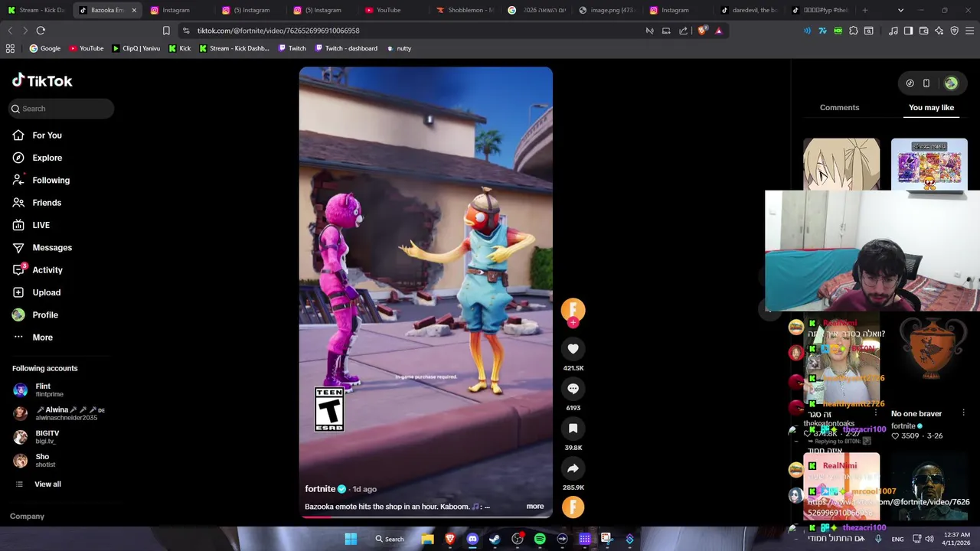This screenshot has height=551, width=980.
Task: Open Leo AI sparkle icon
Action: (x=939, y=31)
